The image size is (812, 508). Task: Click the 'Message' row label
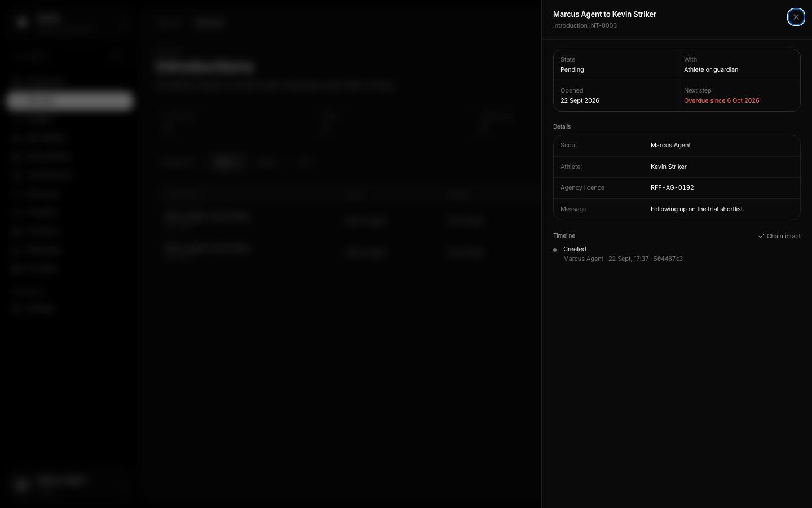click(573, 209)
